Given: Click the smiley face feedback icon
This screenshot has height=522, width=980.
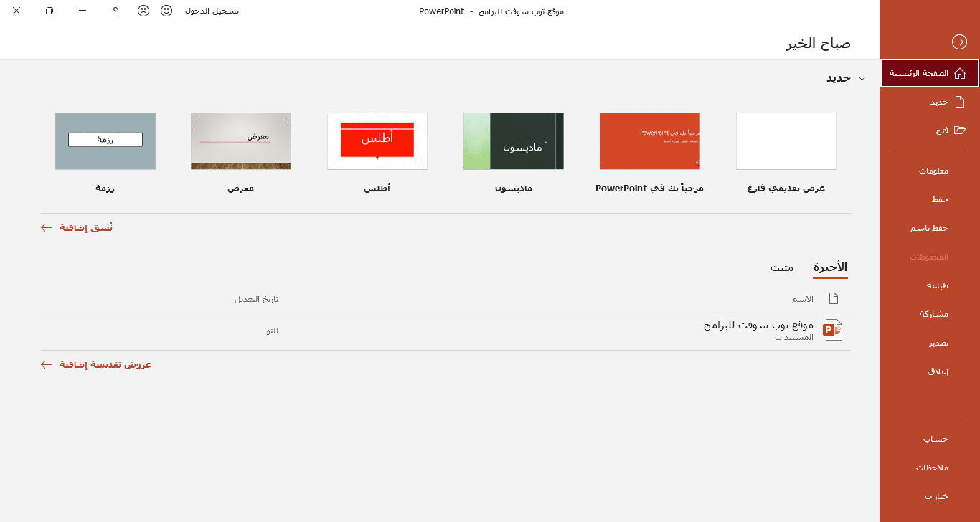Looking at the screenshot, I should (166, 11).
